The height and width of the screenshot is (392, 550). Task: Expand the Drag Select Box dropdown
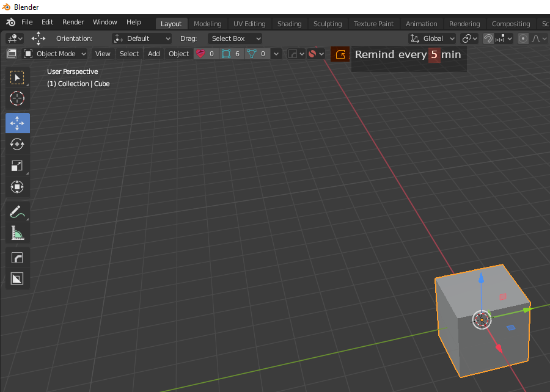(235, 38)
